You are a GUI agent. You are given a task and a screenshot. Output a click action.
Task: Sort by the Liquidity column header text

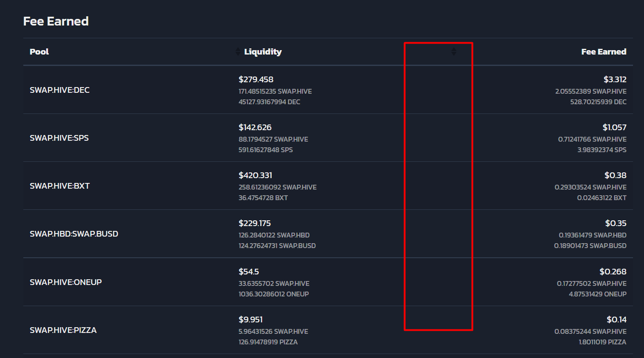tap(263, 51)
